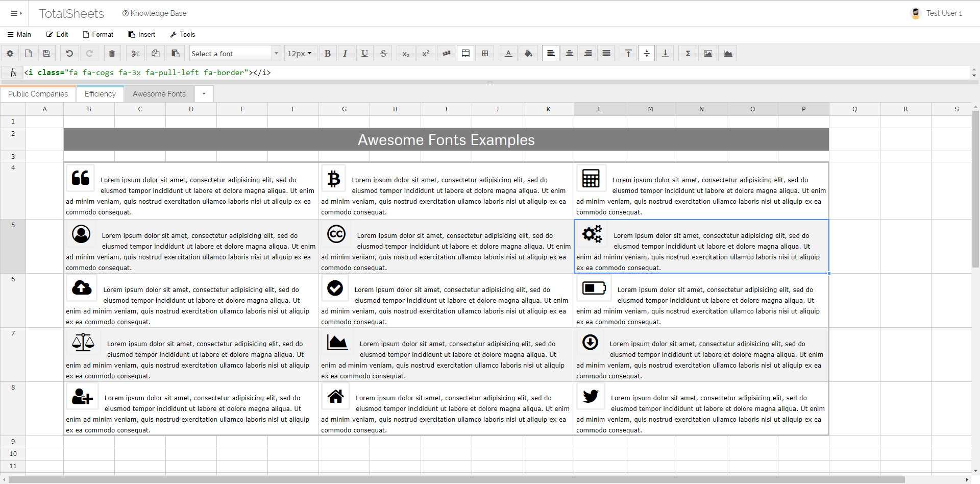Open the Select a font dropdown
980x484 pixels.
coord(234,53)
